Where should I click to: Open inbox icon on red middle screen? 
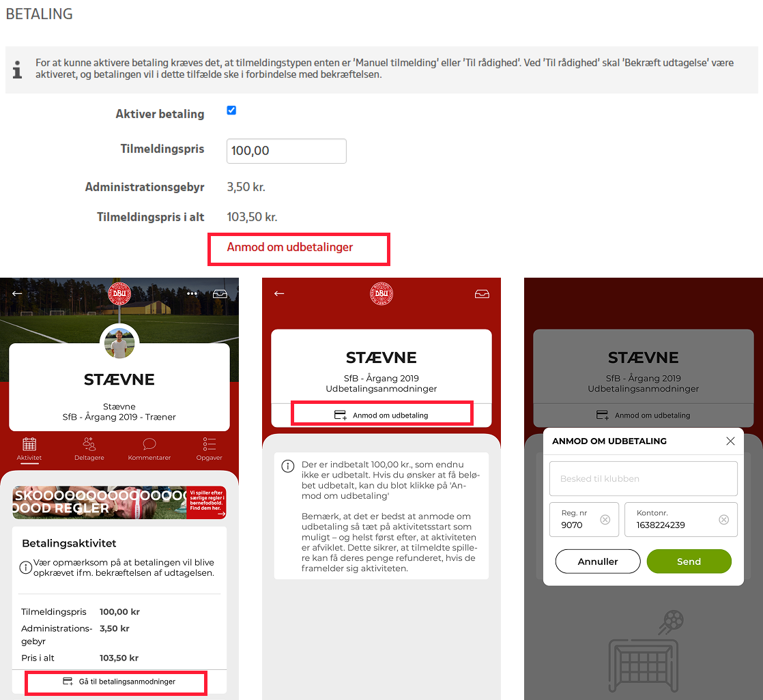pos(482,294)
